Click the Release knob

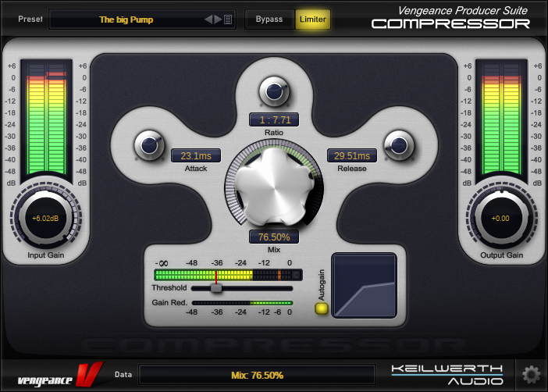tap(397, 144)
